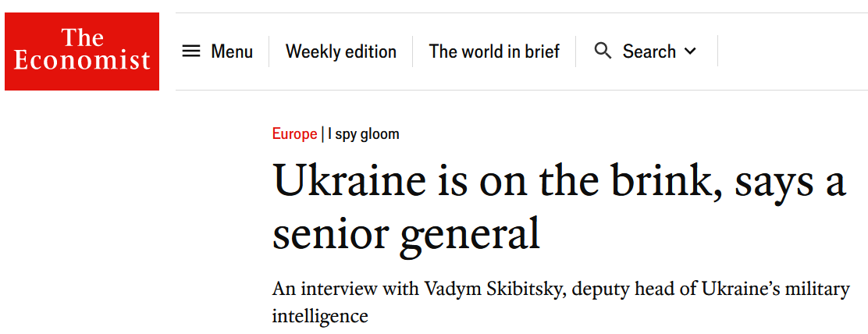This screenshot has width=868, height=334.
Task: Click the word "Ukraine" in the headline
Action: (350, 183)
